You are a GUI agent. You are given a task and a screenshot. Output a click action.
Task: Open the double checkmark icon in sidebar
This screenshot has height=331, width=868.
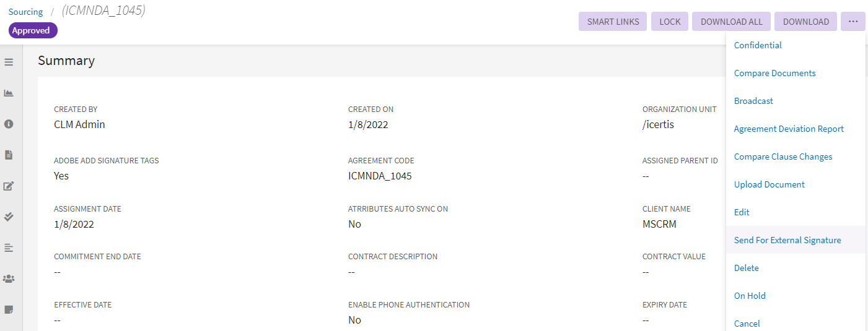[9, 217]
